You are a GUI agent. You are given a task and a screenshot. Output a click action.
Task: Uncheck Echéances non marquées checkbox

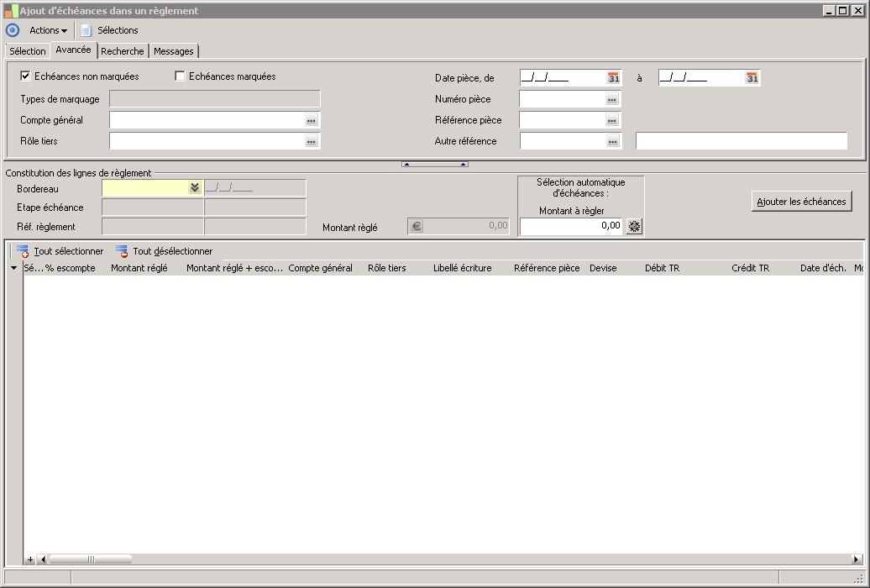(25, 76)
